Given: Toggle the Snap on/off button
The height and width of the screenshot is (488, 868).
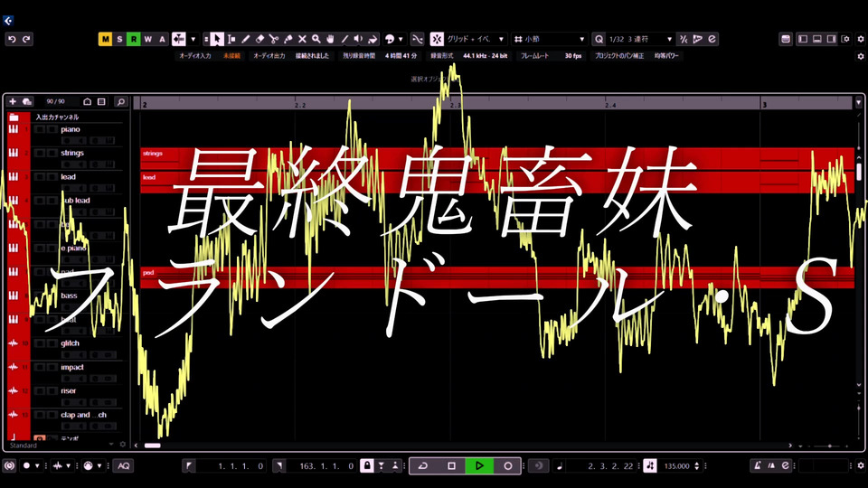Looking at the screenshot, I should click(x=437, y=39).
